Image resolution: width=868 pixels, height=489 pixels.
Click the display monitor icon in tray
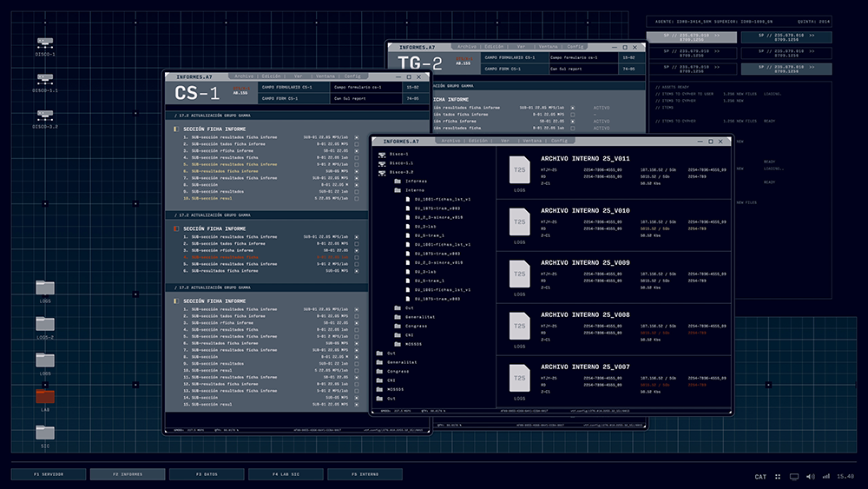pyautogui.click(x=794, y=476)
